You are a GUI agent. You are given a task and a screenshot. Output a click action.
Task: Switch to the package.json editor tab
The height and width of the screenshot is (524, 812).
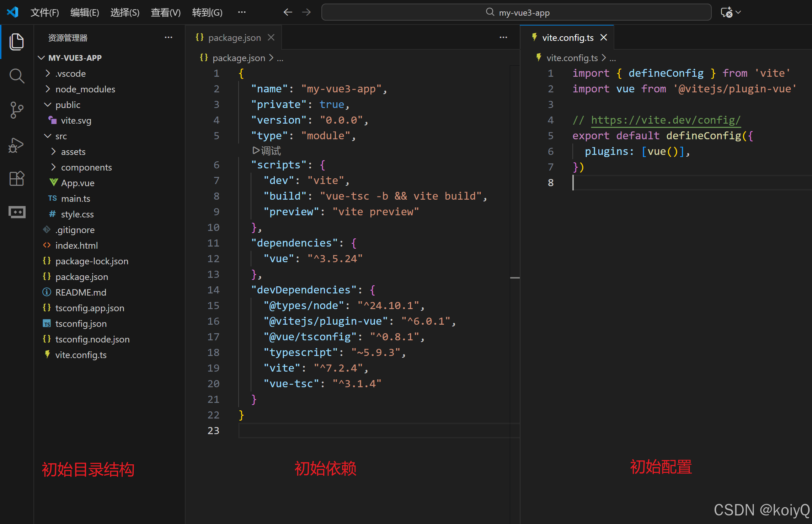pos(234,38)
